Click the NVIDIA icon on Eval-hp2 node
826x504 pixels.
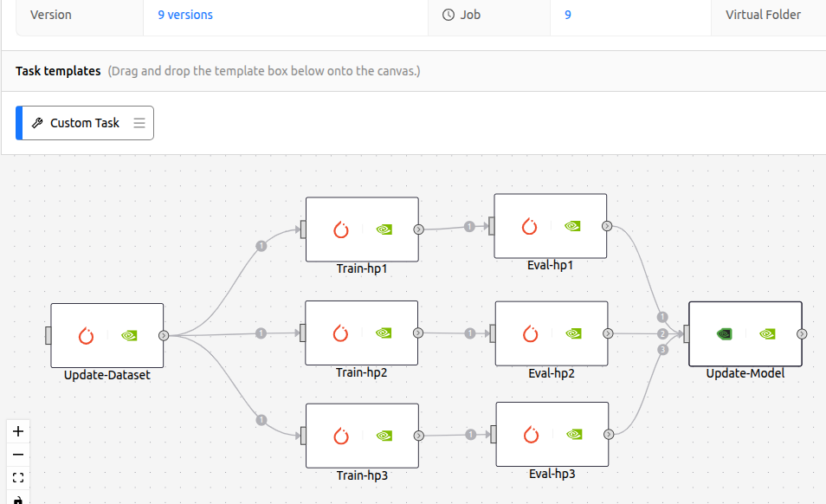pos(572,333)
